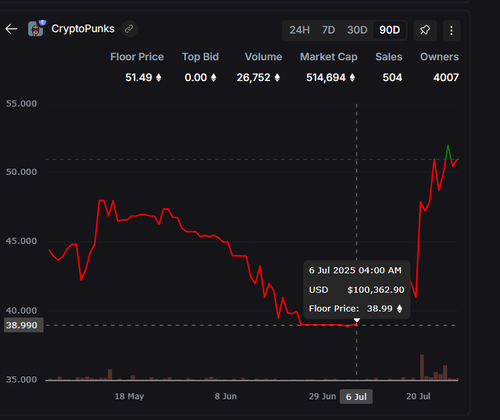Select the 90D time range
This screenshot has height=420, width=500.
click(x=389, y=30)
